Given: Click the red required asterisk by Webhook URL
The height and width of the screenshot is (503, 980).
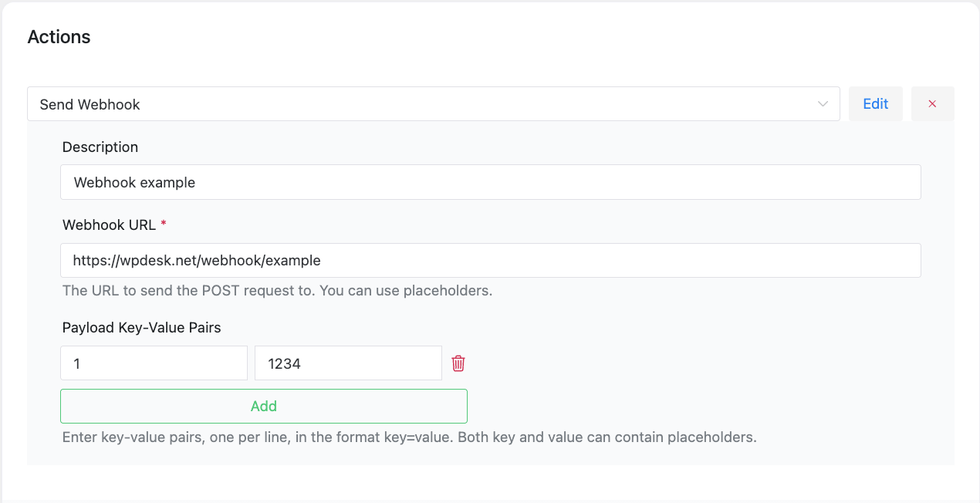Looking at the screenshot, I should pos(164,224).
